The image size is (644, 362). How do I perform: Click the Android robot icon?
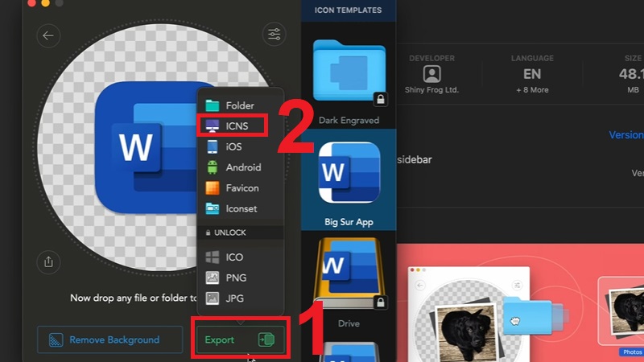point(213,167)
